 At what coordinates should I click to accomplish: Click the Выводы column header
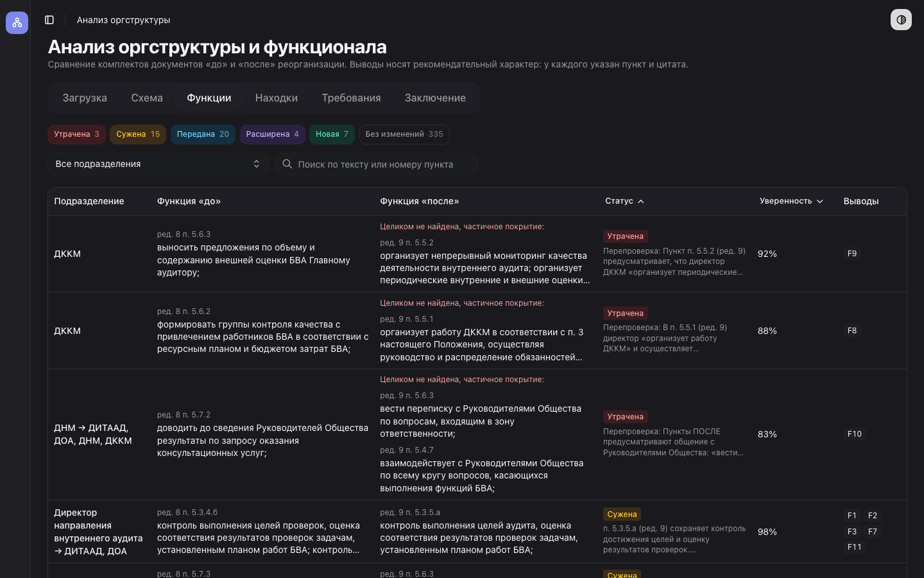pyautogui.click(x=861, y=201)
